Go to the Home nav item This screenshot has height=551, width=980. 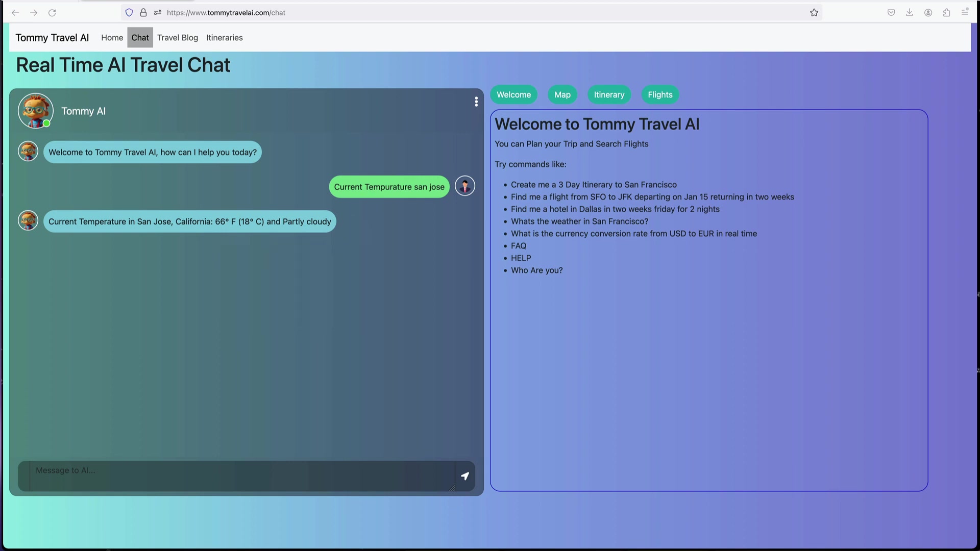[112, 38]
